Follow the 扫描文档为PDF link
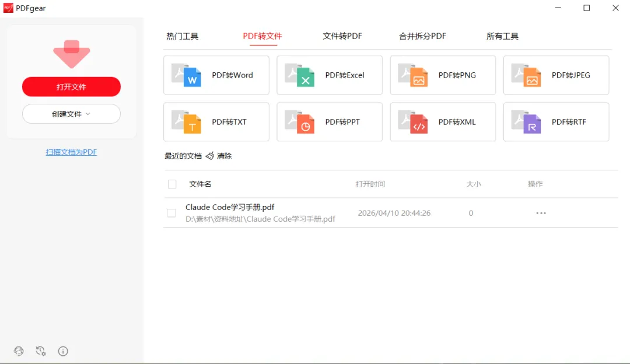 click(72, 152)
